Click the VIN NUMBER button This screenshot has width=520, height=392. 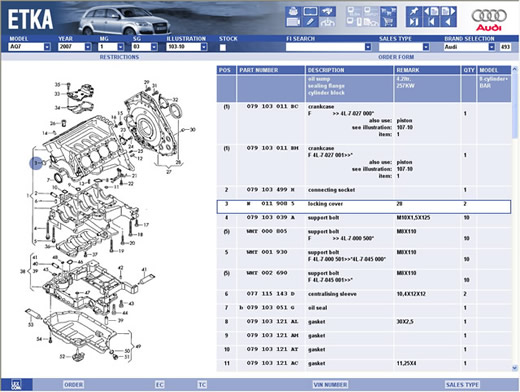[330, 385]
